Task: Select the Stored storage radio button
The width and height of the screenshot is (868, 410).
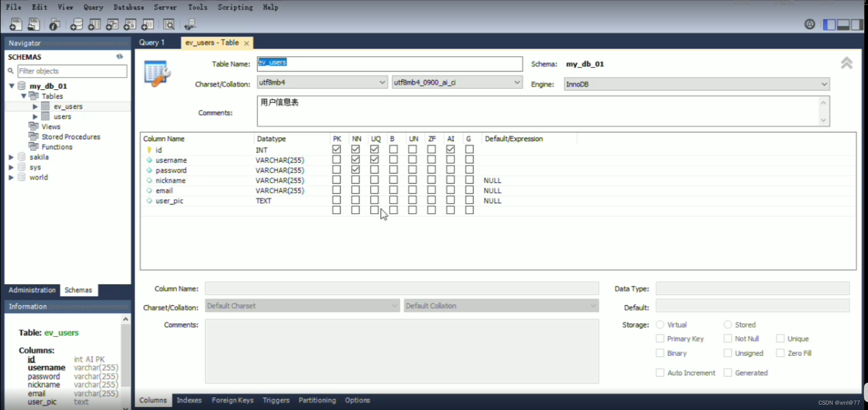Action: [728, 324]
